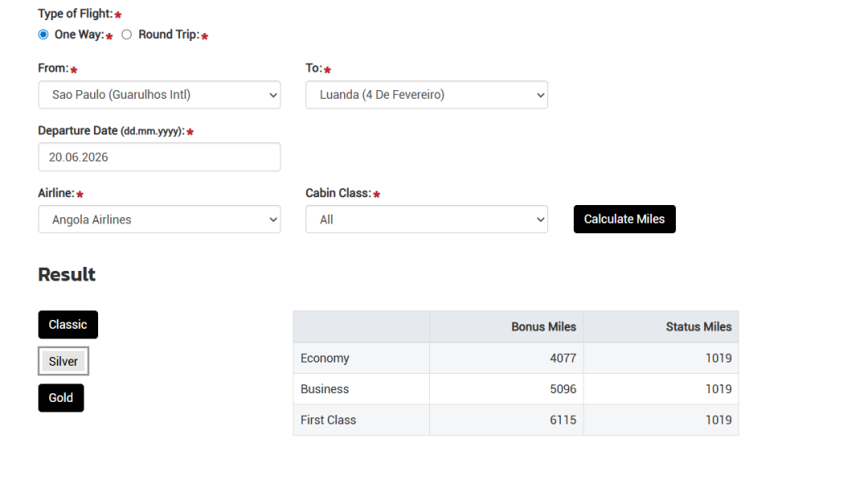Click Economy status miles value 1019
This screenshot has width=868, height=484.
(x=719, y=359)
